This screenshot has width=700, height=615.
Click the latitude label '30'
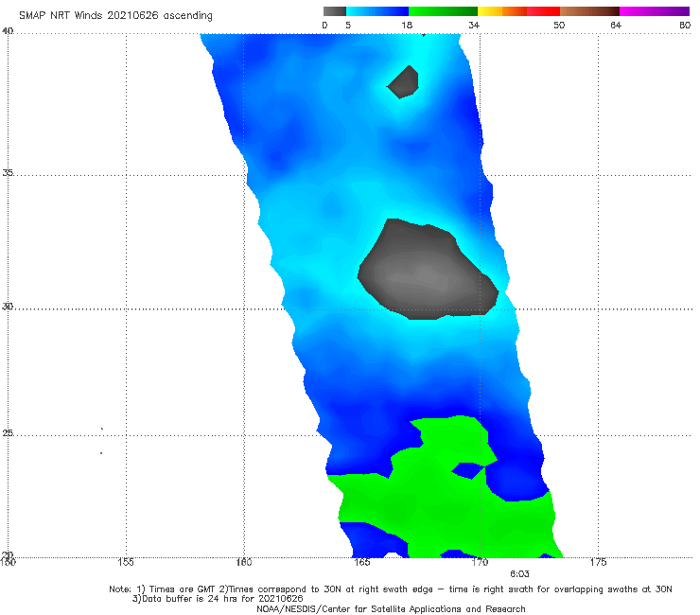click(8, 307)
